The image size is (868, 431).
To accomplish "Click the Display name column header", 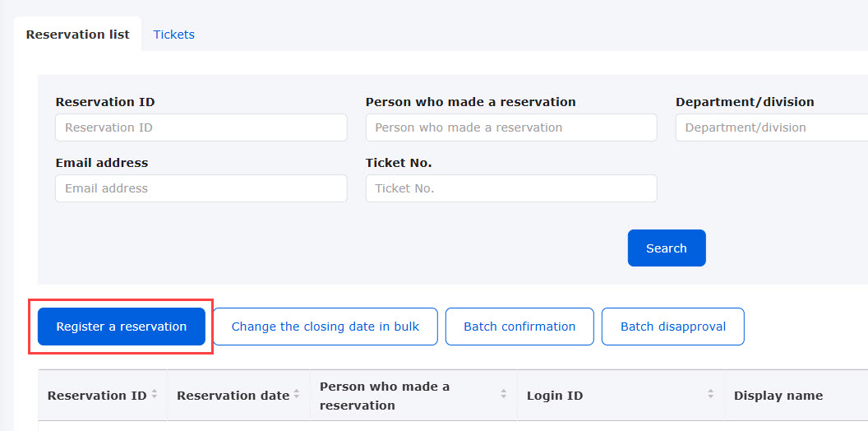I will pyautogui.click(x=778, y=396).
